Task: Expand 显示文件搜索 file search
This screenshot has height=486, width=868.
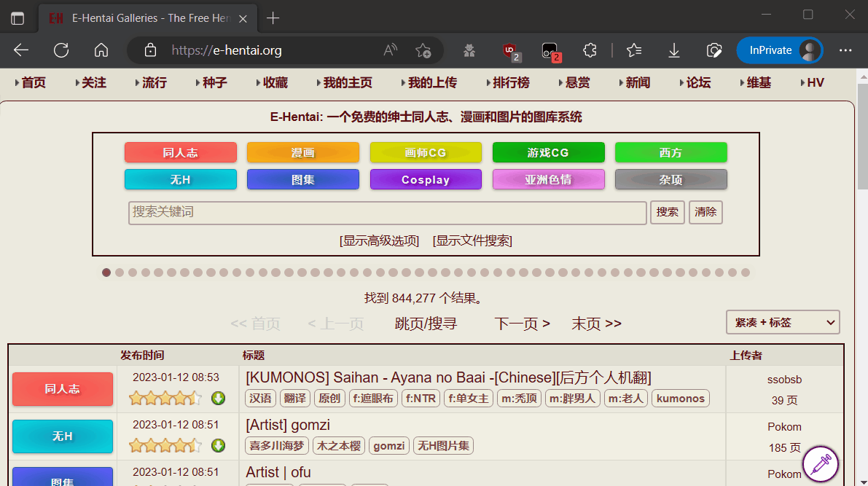Action: [472, 240]
